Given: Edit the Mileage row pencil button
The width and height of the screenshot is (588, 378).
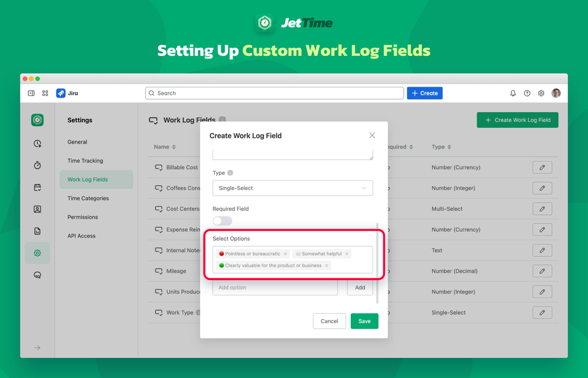Looking at the screenshot, I should point(542,271).
